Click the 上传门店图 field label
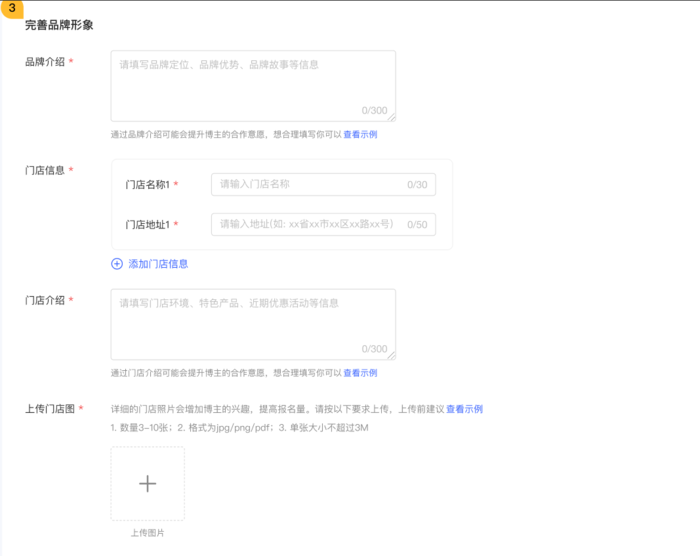Viewport: 700px width, 556px height. point(49,409)
